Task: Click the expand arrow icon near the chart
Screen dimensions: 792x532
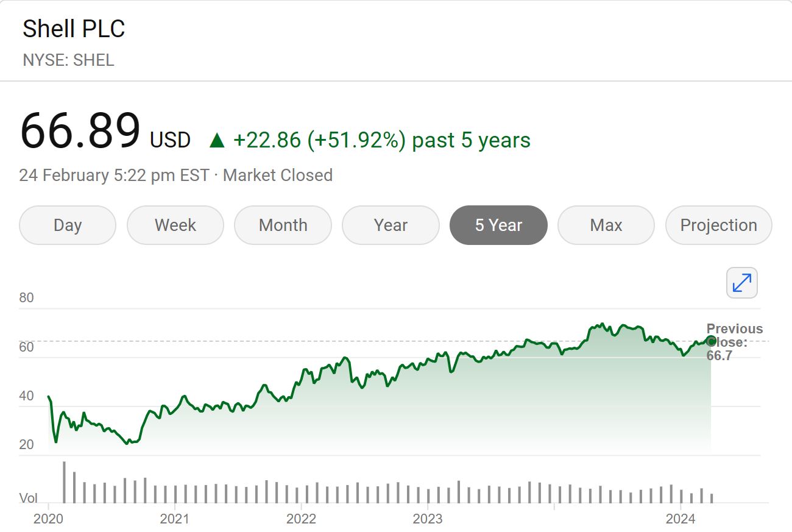Action: point(741,283)
